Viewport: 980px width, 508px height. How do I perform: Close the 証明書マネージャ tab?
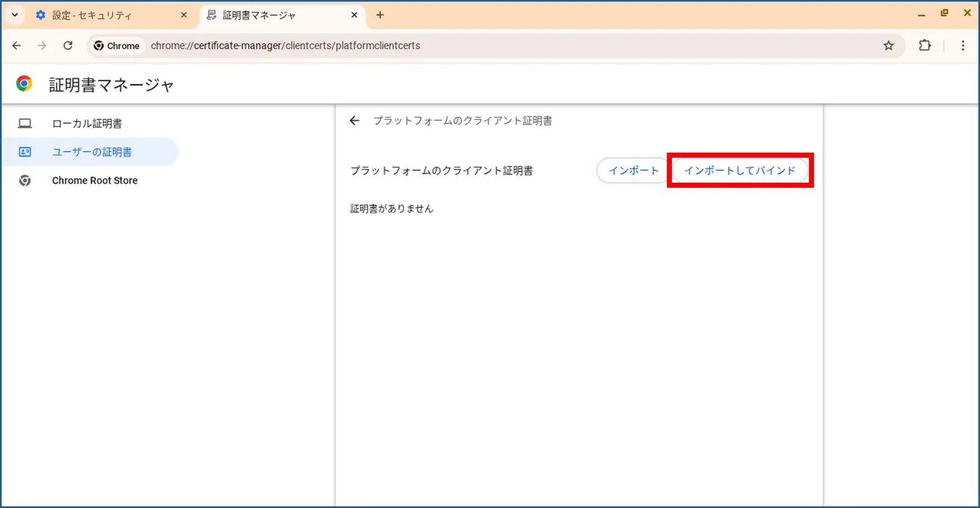click(x=354, y=15)
